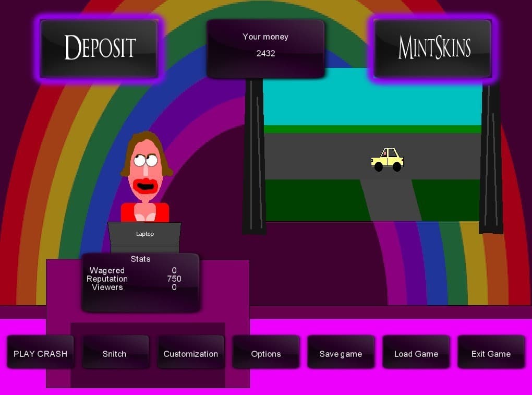Load a saved game
The width and height of the screenshot is (532, 395).
416,352
